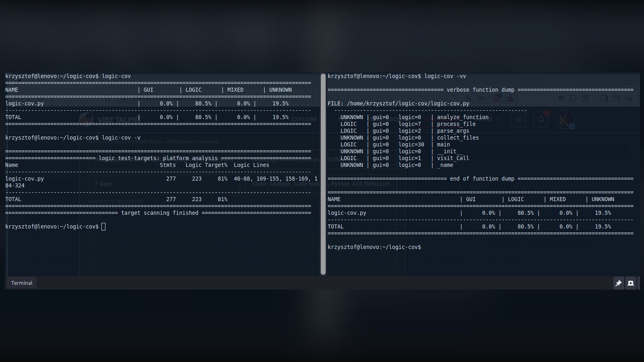The width and height of the screenshot is (644, 362).
Task: Click right pane 'NAME' column header
Action: (334, 199)
